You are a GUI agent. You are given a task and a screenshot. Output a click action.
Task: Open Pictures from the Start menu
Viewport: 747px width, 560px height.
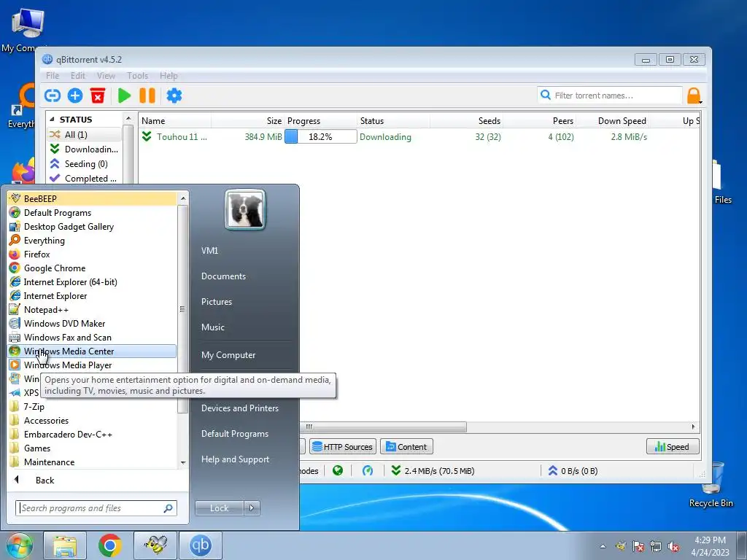click(x=217, y=302)
